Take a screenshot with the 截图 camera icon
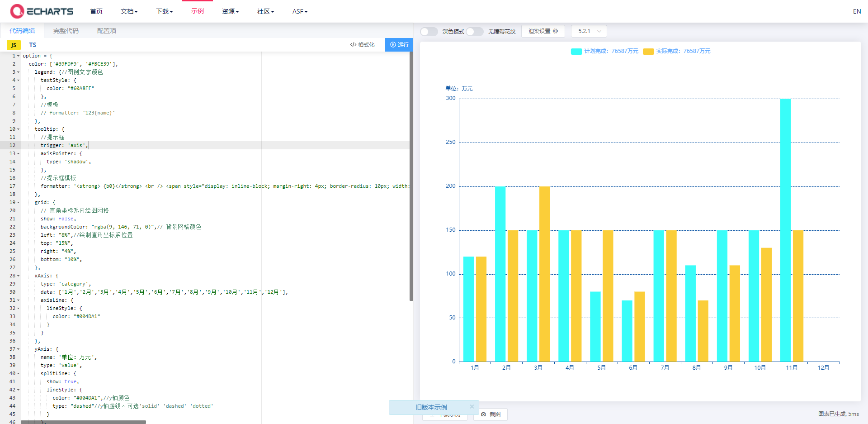 pyautogui.click(x=483, y=414)
